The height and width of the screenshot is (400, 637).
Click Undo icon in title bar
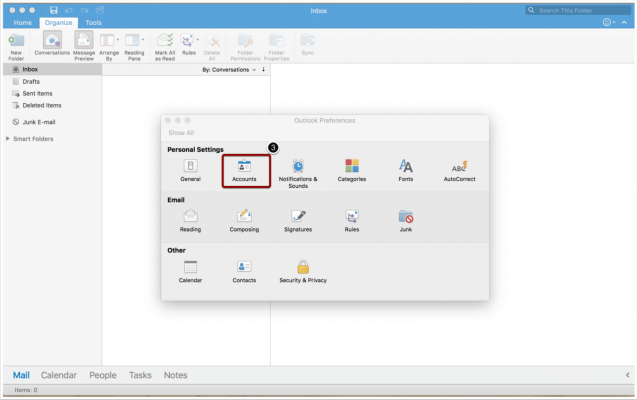click(x=69, y=10)
